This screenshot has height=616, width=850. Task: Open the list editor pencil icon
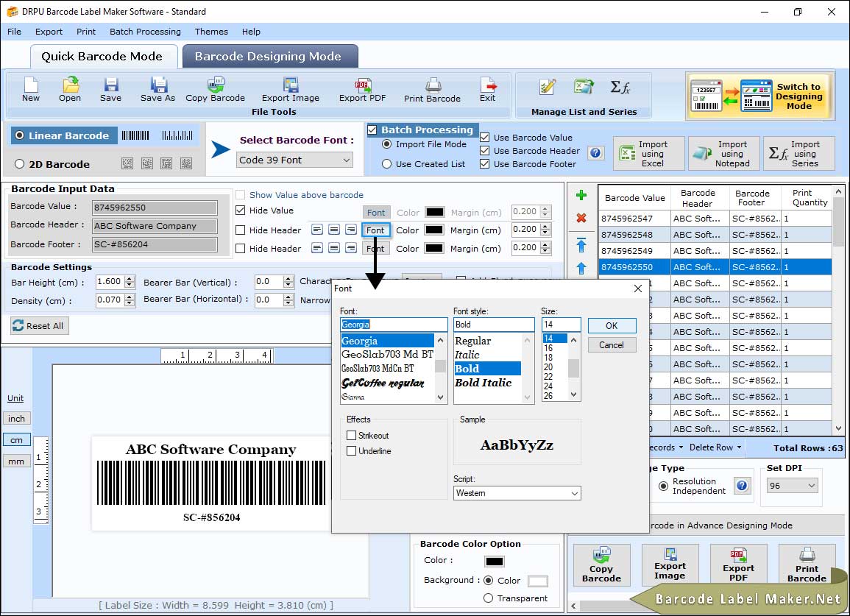point(548,87)
